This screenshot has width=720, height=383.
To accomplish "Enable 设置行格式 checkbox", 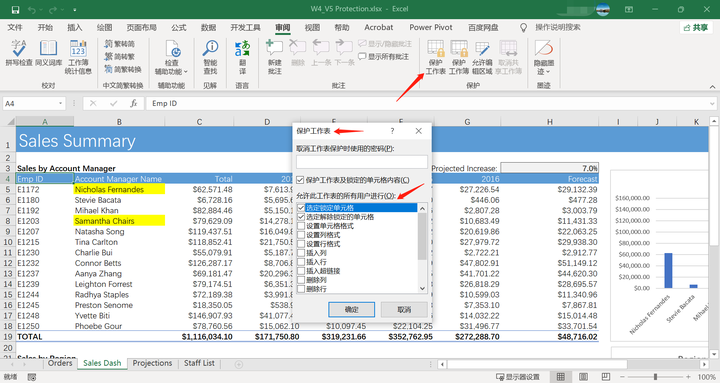I will coord(301,244).
